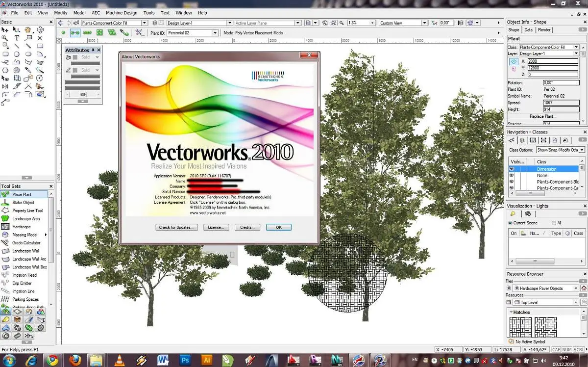588x367 pixels.
Task: Click the Credits button
Action: point(247,227)
